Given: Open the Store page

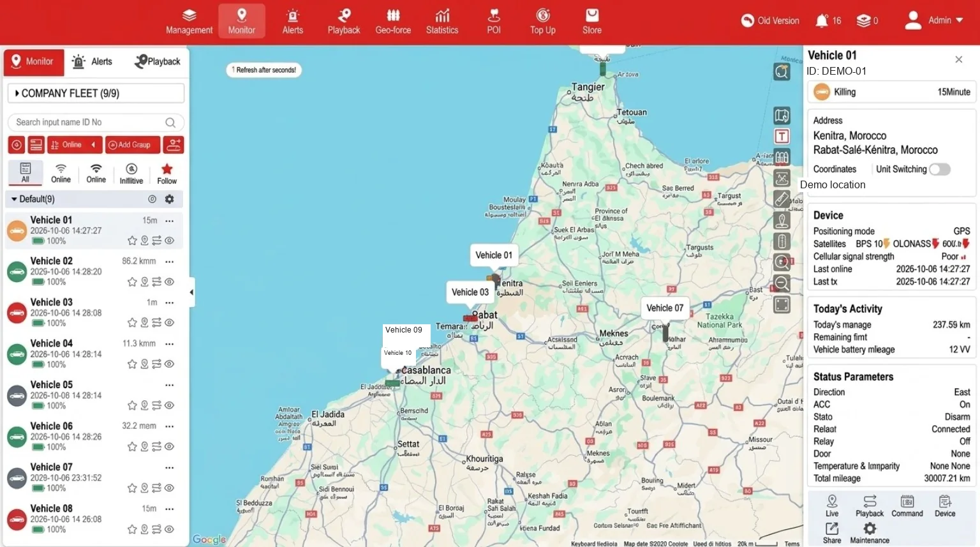Looking at the screenshot, I should click(592, 22).
